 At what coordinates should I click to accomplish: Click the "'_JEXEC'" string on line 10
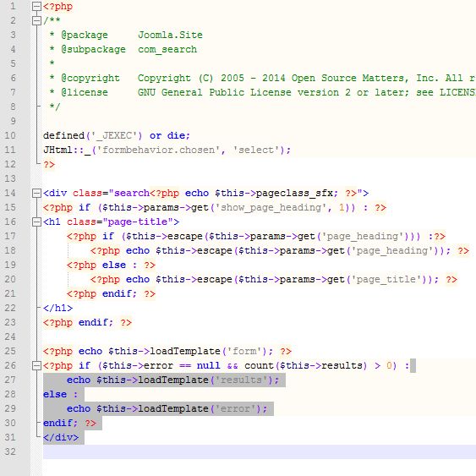114,135
